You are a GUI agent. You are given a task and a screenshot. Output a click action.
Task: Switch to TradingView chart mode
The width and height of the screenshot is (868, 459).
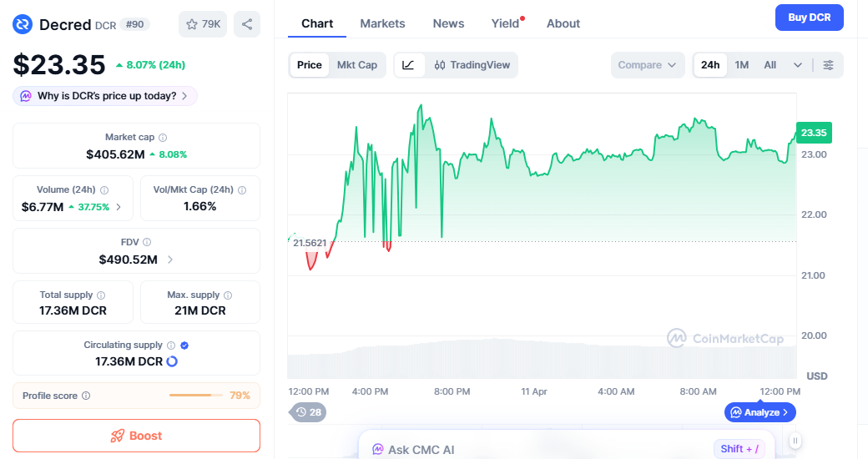[472, 65]
